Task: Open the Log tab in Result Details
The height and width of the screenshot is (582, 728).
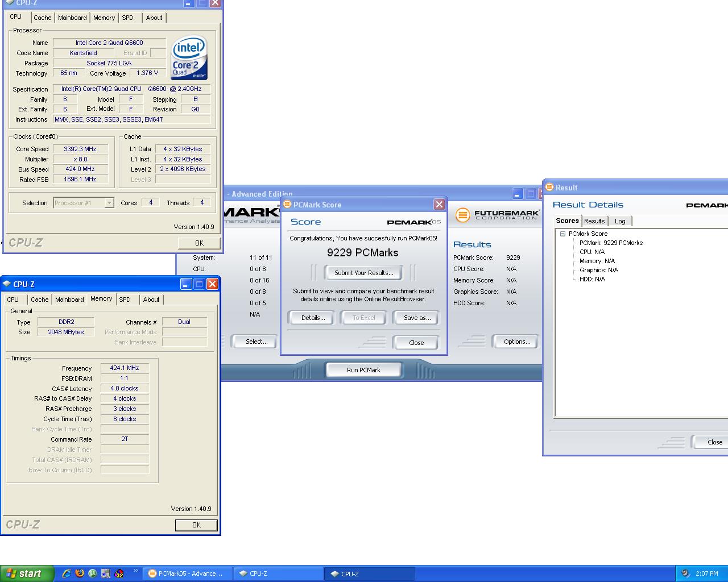Action: (x=620, y=221)
